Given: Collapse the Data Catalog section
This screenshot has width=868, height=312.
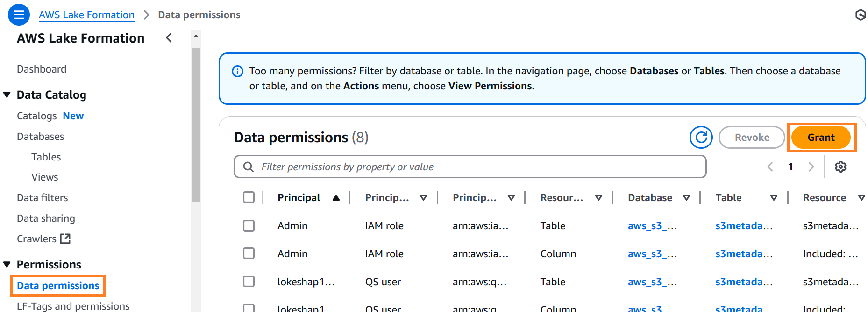Looking at the screenshot, I should coord(7,95).
